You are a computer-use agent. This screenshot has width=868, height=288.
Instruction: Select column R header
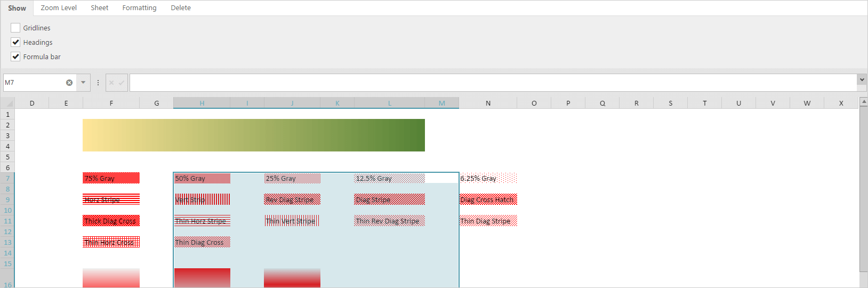click(636, 103)
